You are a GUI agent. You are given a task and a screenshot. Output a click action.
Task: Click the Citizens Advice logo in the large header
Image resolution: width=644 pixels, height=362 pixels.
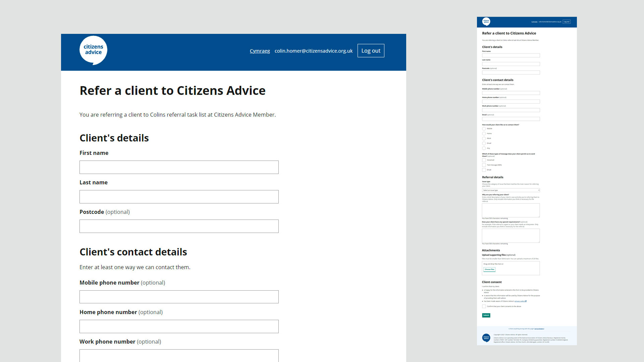[x=93, y=50]
